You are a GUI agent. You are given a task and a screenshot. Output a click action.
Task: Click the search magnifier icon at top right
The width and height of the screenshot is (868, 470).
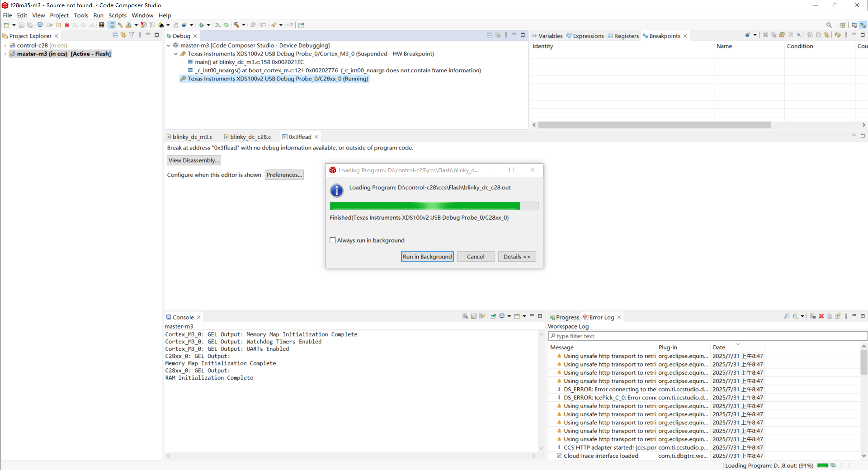click(829, 25)
